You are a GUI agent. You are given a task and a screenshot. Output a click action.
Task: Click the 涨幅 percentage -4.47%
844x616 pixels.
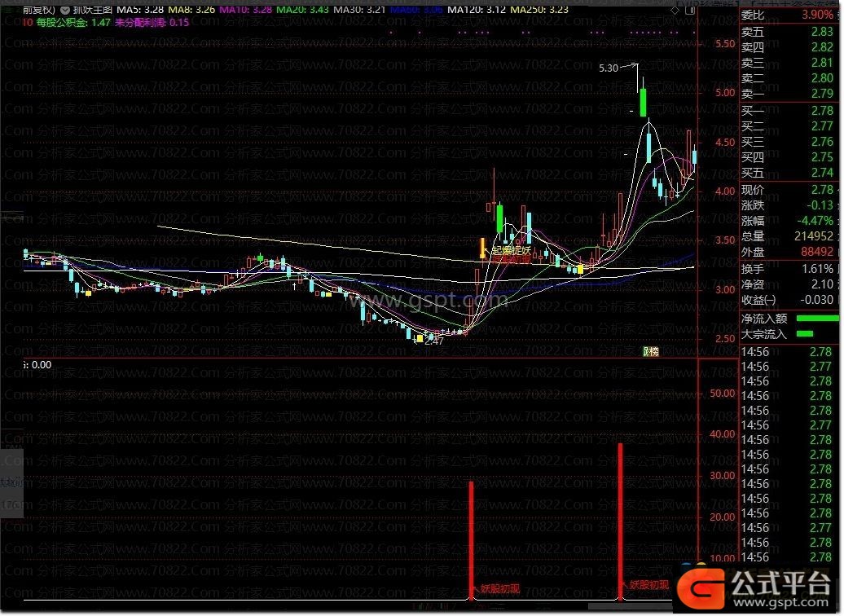pyautogui.click(x=815, y=221)
